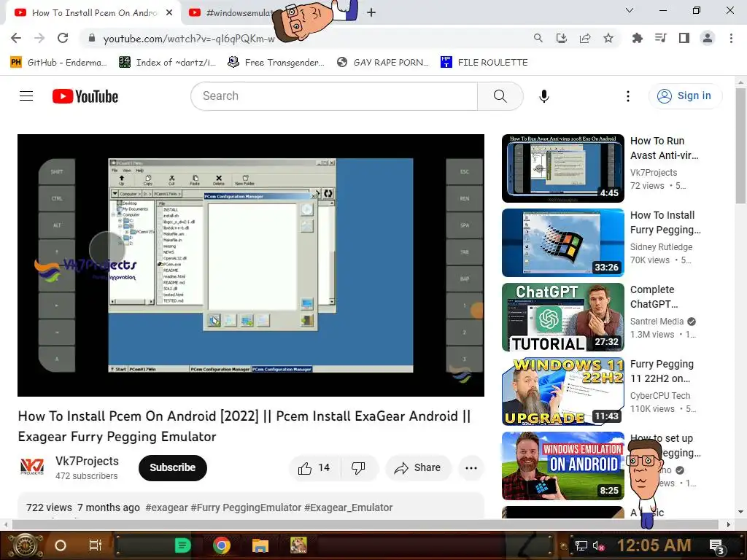Click the zoom magnifier icon in address bar
747x560 pixels.
(538, 38)
